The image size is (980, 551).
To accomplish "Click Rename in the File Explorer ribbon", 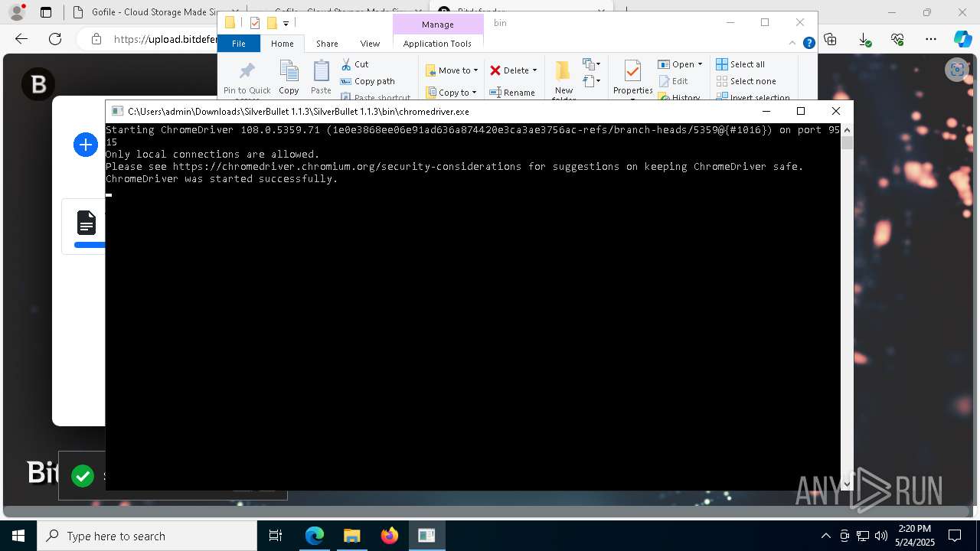I will 512,93.
